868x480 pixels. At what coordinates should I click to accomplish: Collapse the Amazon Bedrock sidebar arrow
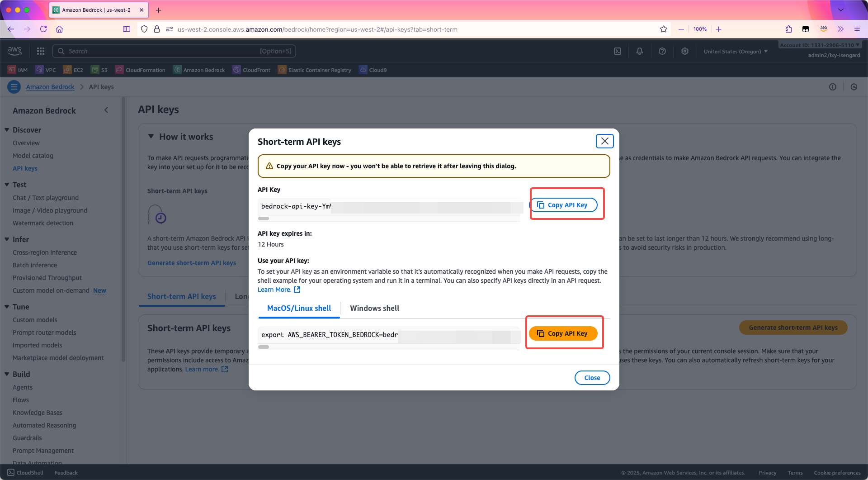coord(106,110)
